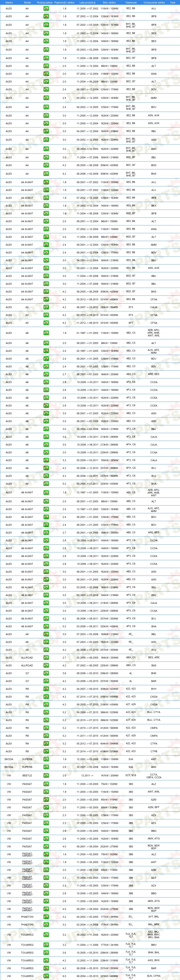Click fuel icon in PHAETON BKL, BRK row
This screenshot has height=980, width=180.
pos(46,924)
